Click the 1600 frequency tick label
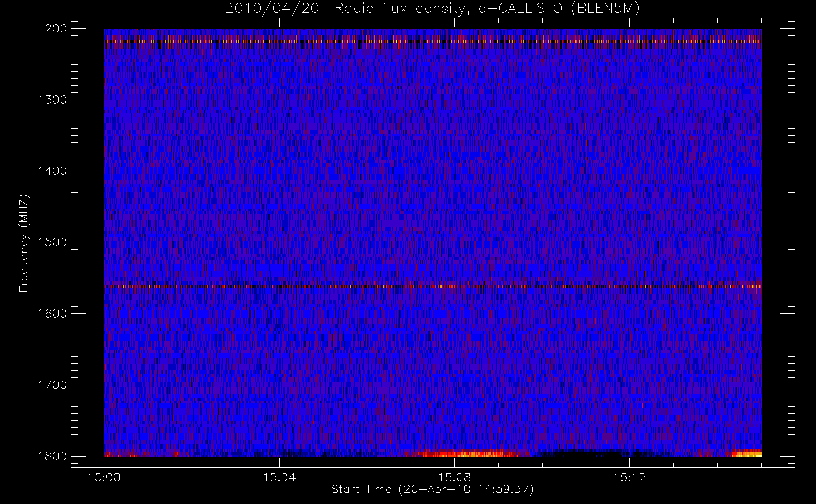Viewport: 816px width, 504px height. tap(52, 313)
